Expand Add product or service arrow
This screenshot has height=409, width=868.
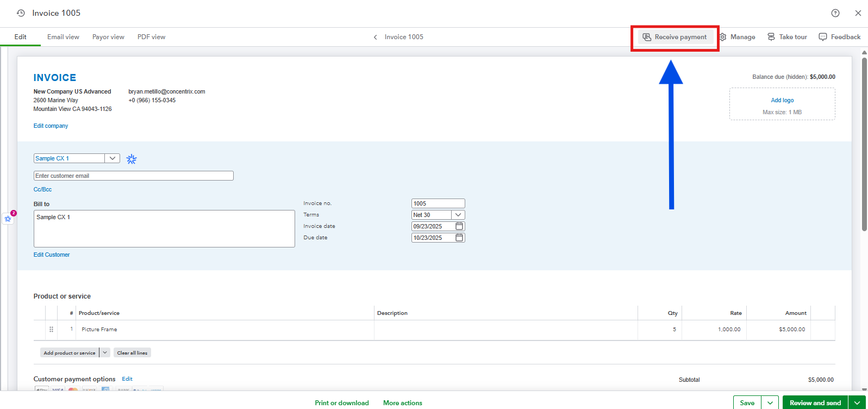pyautogui.click(x=105, y=353)
